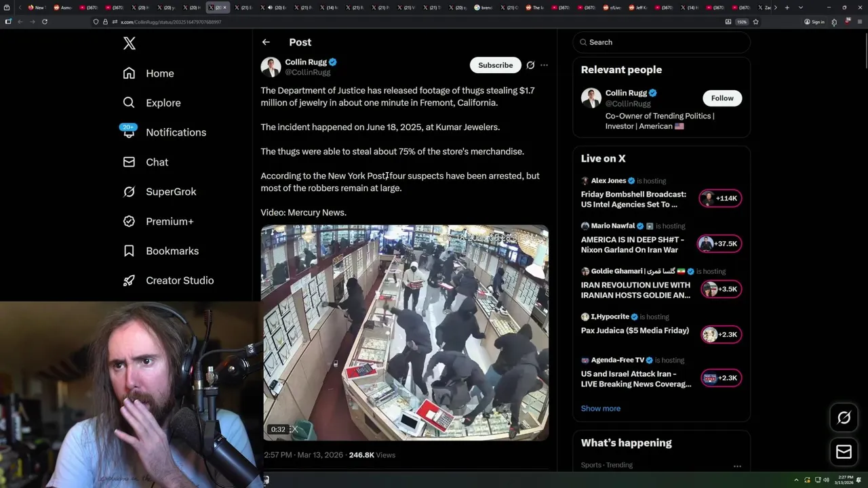Open the Chat envelope icon

click(x=129, y=162)
